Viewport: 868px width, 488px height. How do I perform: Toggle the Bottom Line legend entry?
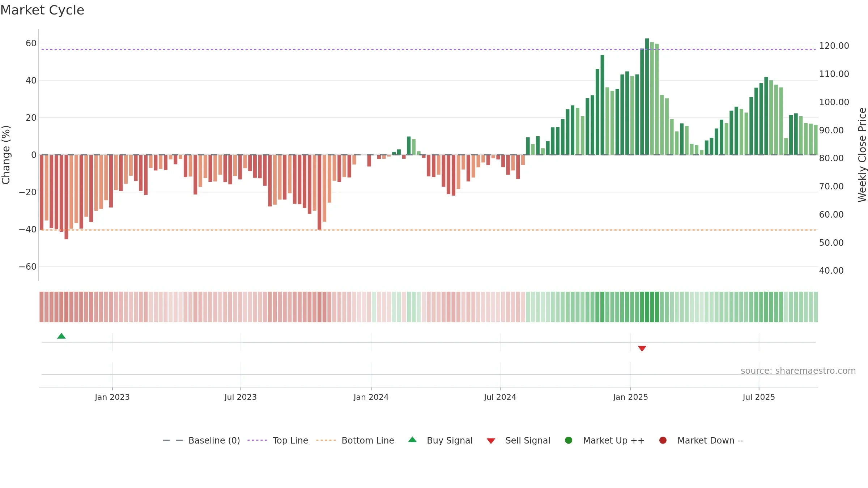pyautogui.click(x=355, y=440)
